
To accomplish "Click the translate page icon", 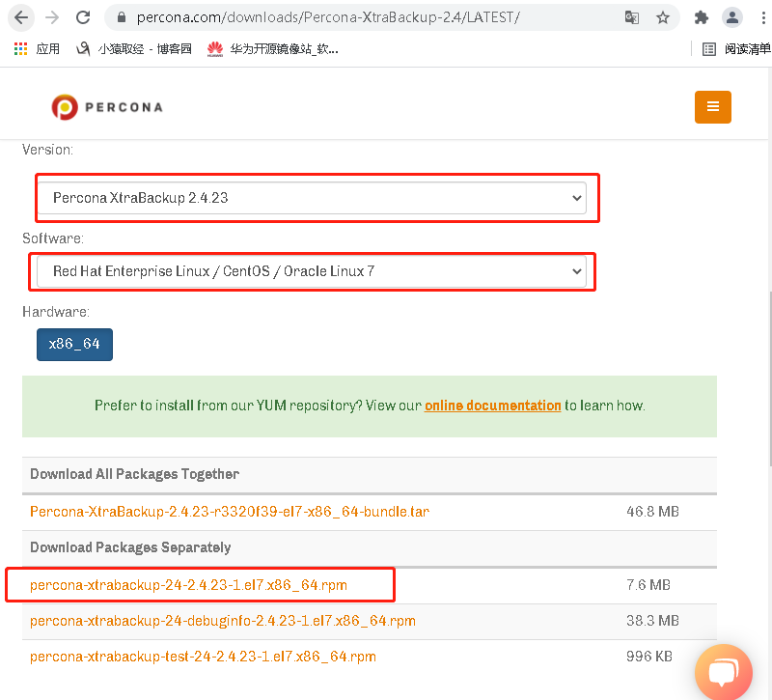I will [x=631, y=17].
